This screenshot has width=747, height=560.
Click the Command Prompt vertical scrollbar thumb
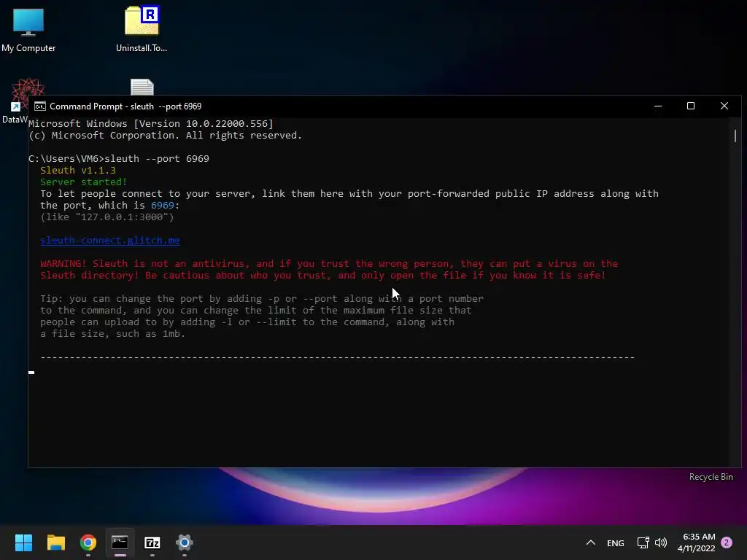(735, 136)
